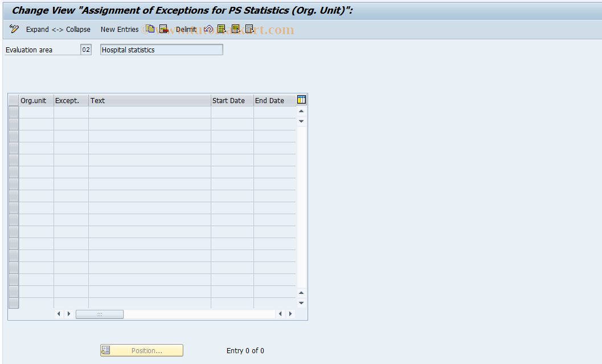Open the table column configuration icon
The image size is (602, 364).
pyautogui.click(x=301, y=100)
